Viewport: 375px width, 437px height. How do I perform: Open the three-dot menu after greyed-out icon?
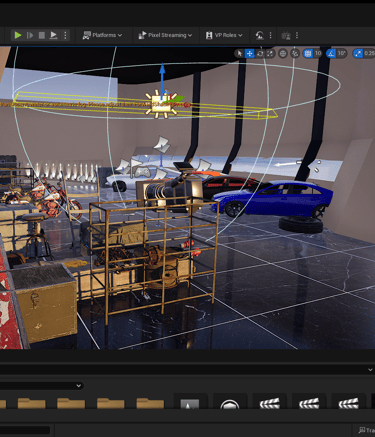(x=297, y=35)
